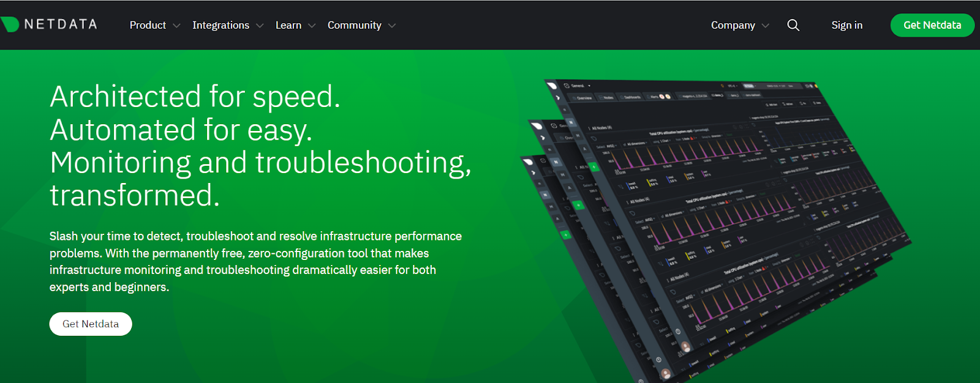This screenshot has height=383, width=980.
Task: Expand the Integrations dropdown chevron
Action: 260,26
